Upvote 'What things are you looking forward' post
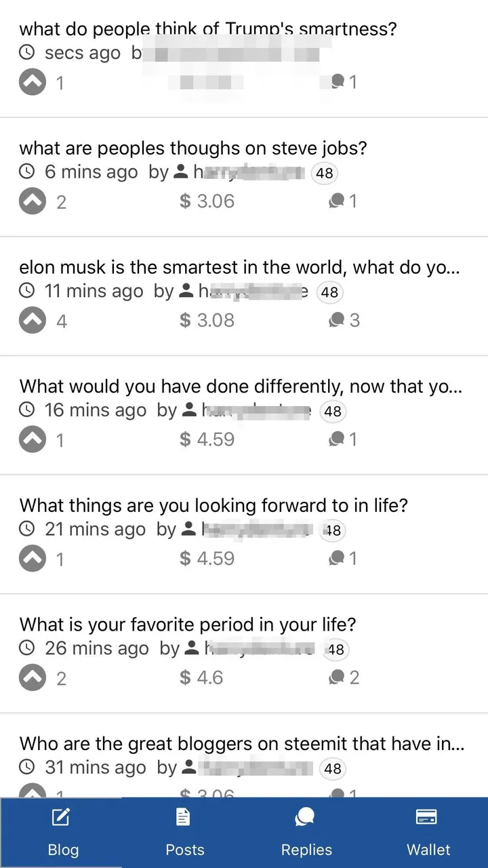Image resolution: width=488 pixels, height=868 pixels. [32, 558]
